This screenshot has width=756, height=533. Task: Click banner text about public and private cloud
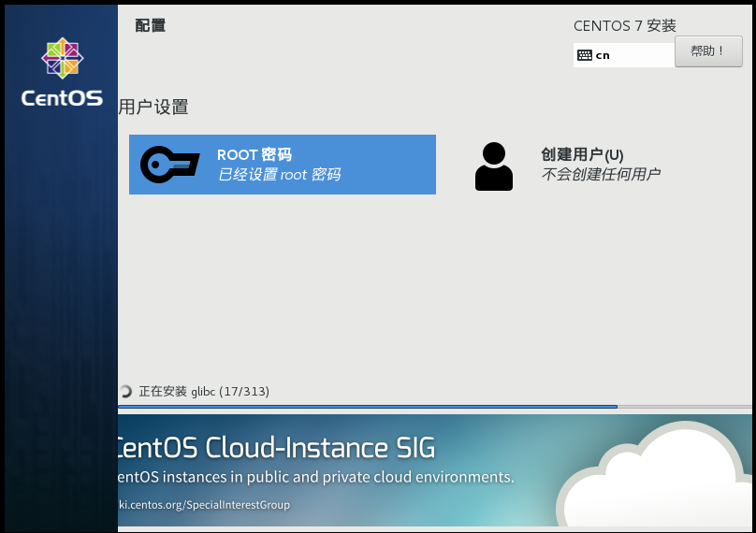point(316,477)
